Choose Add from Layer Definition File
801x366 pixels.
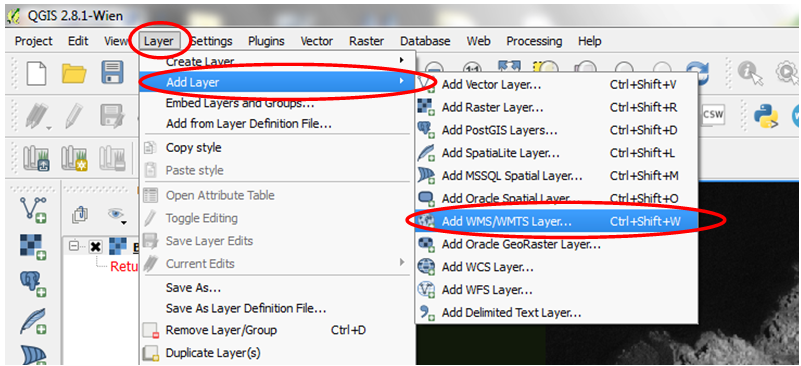pyautogui.click(x=278, y=124)
